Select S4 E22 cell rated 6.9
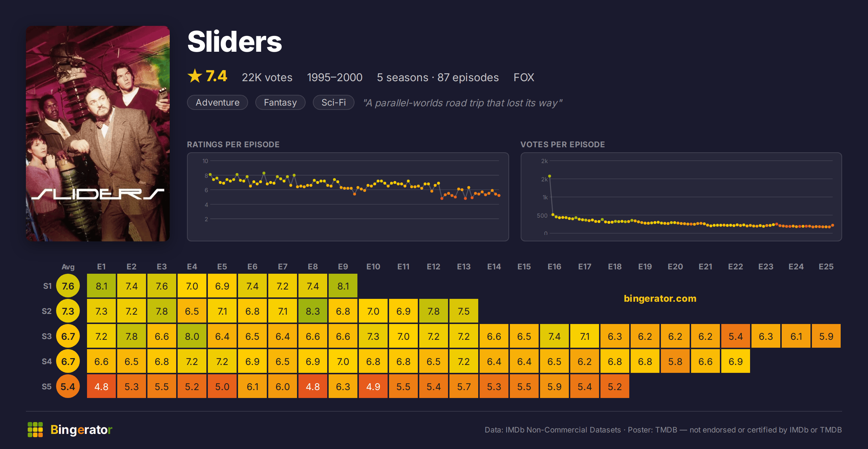This screenshot has width=868, height=449. click(736, 361)
